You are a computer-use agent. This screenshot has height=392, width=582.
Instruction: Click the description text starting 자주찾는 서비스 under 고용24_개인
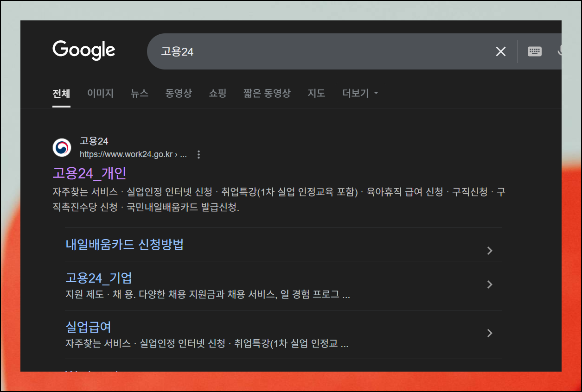(279, 200)
